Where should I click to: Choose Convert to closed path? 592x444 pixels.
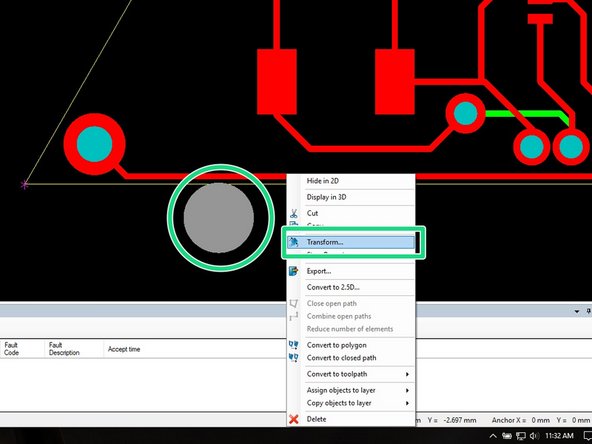[351, 358]
